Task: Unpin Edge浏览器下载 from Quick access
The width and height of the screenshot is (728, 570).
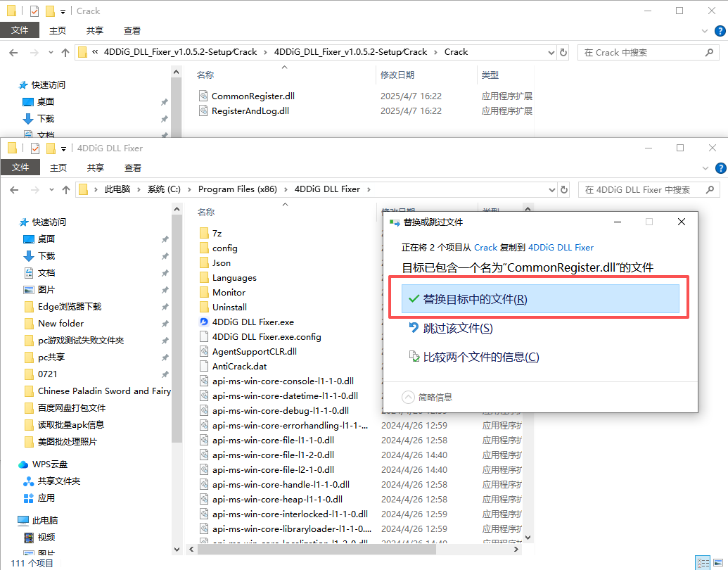Action: pos(164,306)
